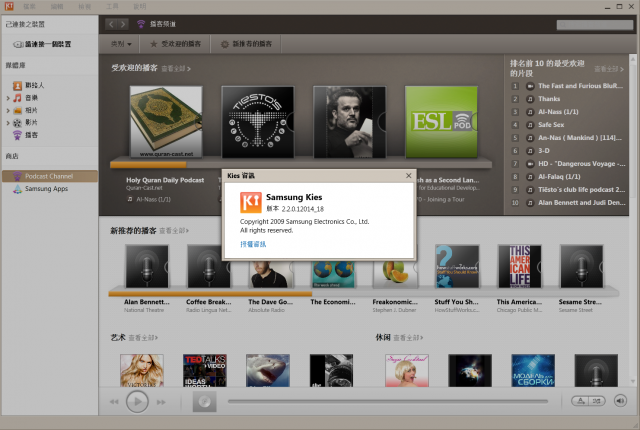Open the Sesame Street podcast thumbnail

point(582,266)
